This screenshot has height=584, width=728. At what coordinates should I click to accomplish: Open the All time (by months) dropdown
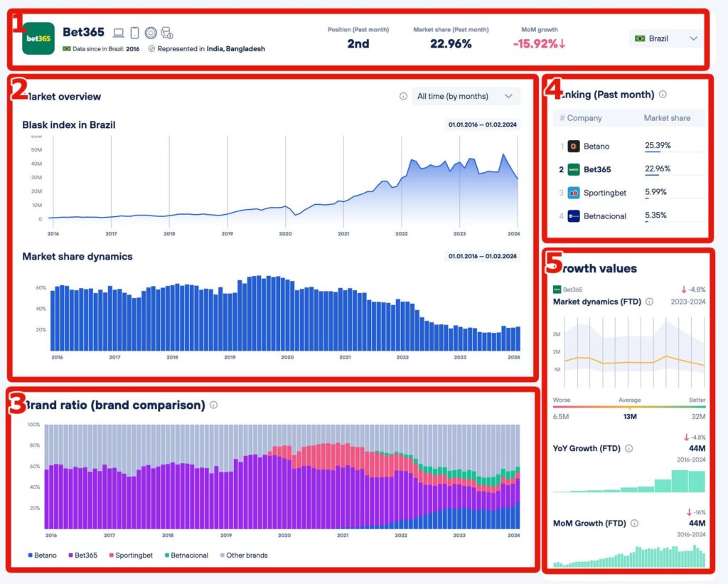click(x=466, y=96)
